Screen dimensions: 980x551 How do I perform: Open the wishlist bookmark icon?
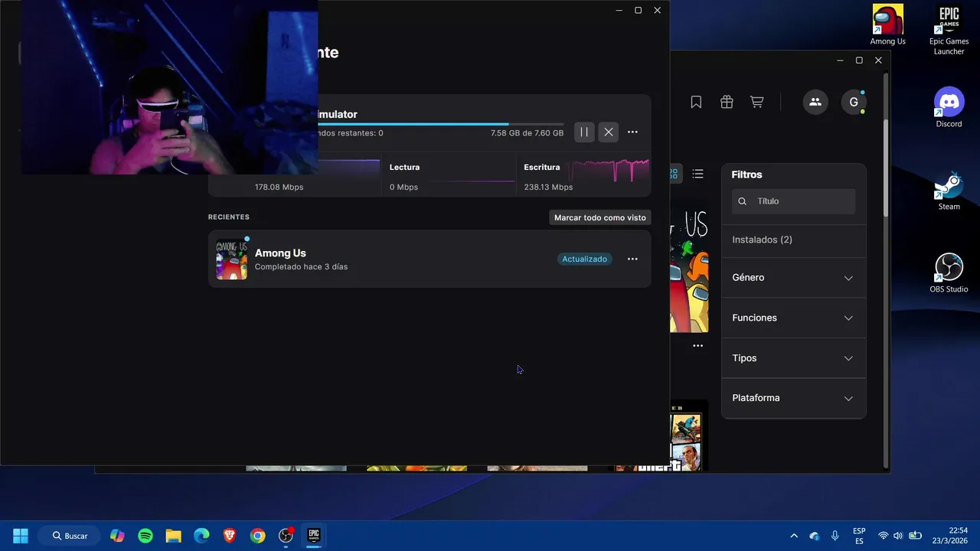tap(696, 102)
